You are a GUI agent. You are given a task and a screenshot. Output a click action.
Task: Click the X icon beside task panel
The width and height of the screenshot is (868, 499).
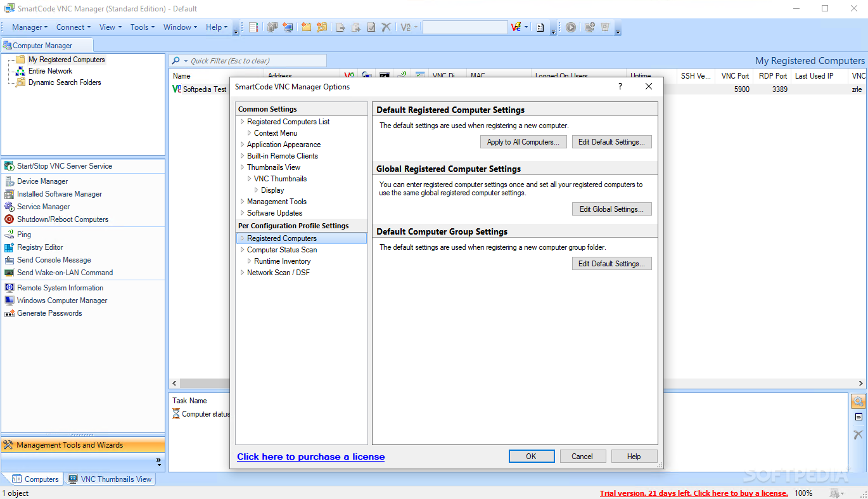pyautogui.click(x=858, y=434)
